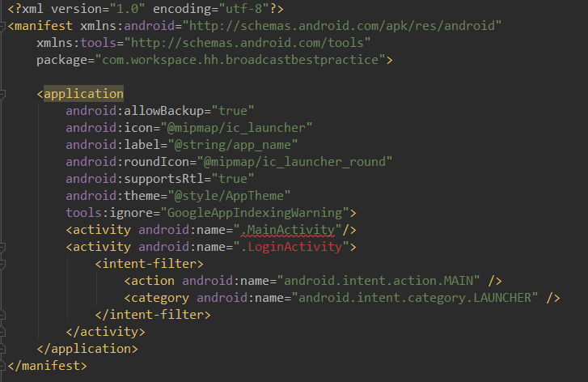Click the closing intent-filter tag
The height and width of the screenshot is (382, 588).
153,315
